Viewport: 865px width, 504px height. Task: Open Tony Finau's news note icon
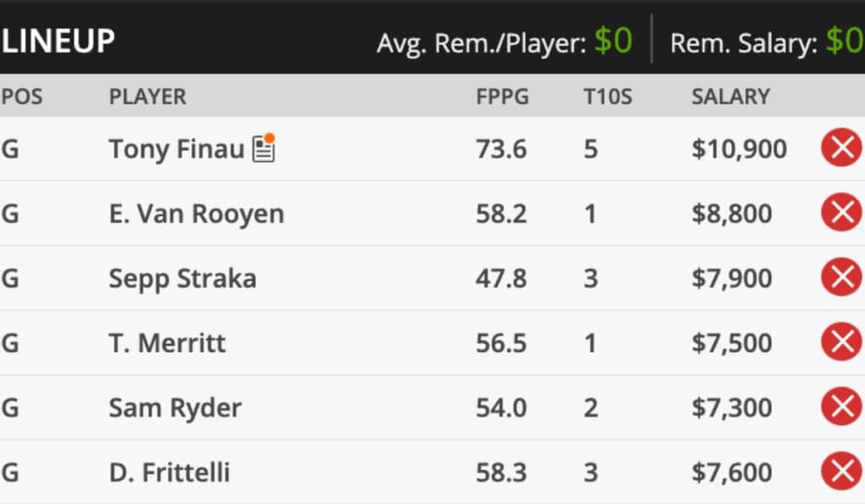(263, 149)
